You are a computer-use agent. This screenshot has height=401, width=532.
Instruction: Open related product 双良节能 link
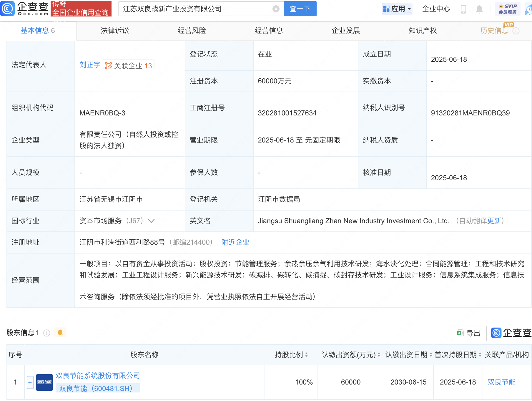[x=501, y=382]
